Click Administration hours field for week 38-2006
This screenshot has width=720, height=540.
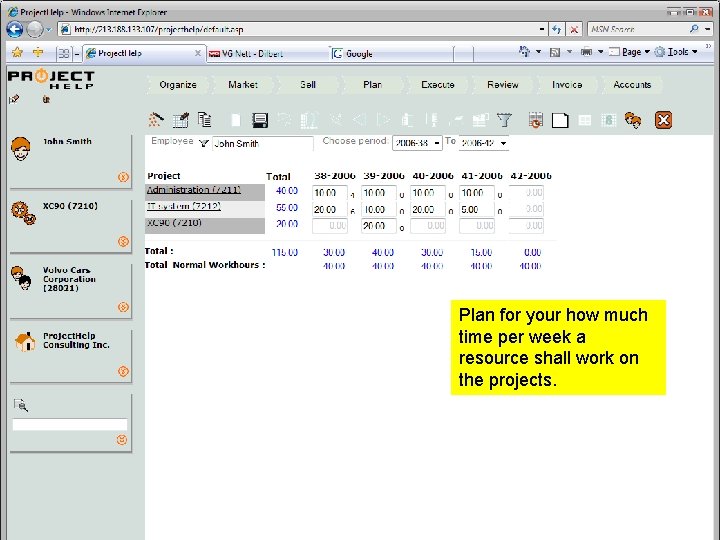coord(330,193)
